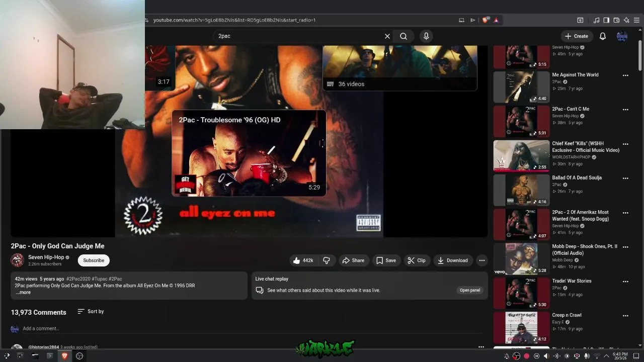Image resolution: width=644 pixels, height=362 pixels.
Task: Open 2Pac - Can't C Me thumbnail
Action: click(521, 121)
